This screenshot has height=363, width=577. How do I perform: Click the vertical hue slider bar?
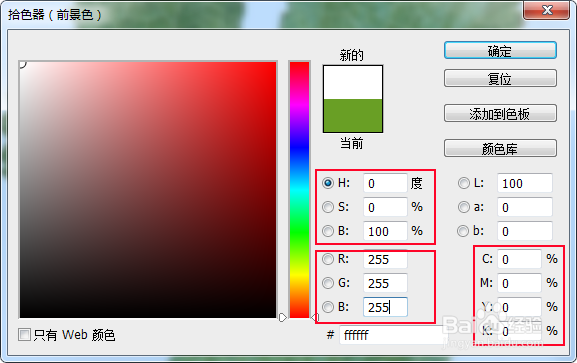(x=299, y=190)
